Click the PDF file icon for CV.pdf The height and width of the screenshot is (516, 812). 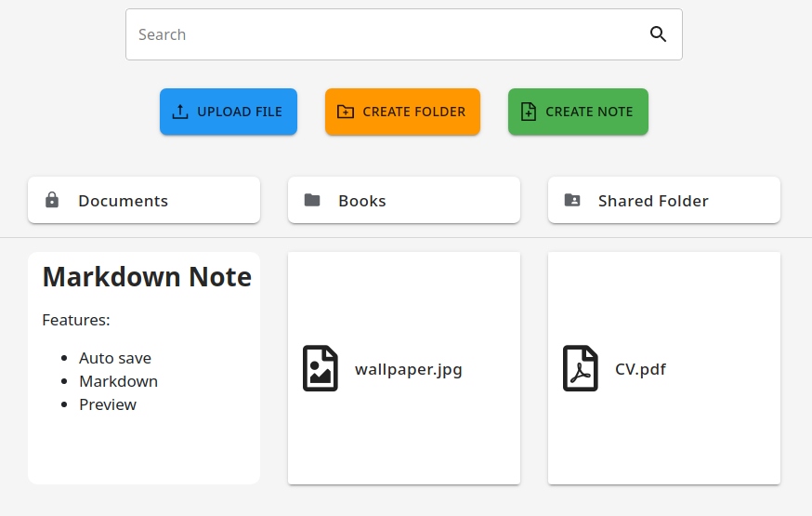(581, 368)
